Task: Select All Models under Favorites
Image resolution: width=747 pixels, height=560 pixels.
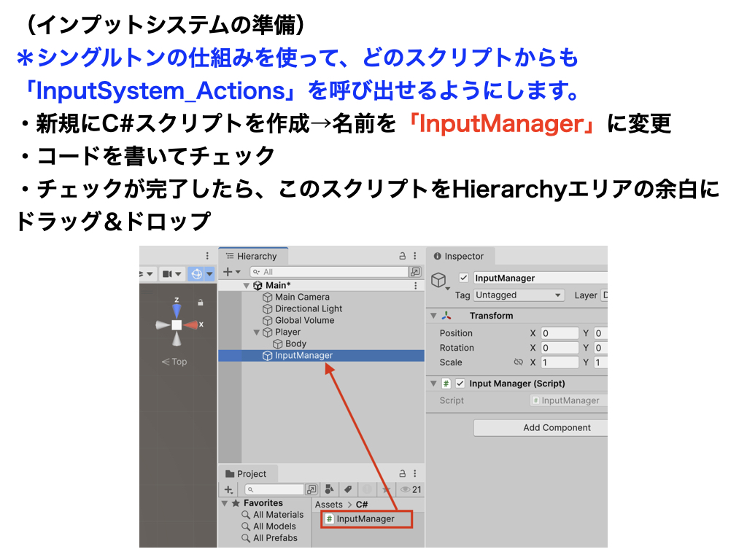Action: (268, 526)
